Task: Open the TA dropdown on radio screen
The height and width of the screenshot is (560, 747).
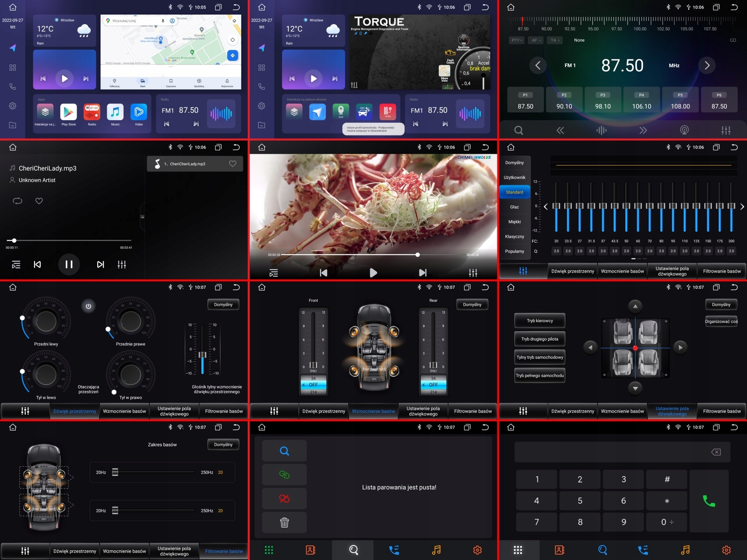Action: [555, 40]
